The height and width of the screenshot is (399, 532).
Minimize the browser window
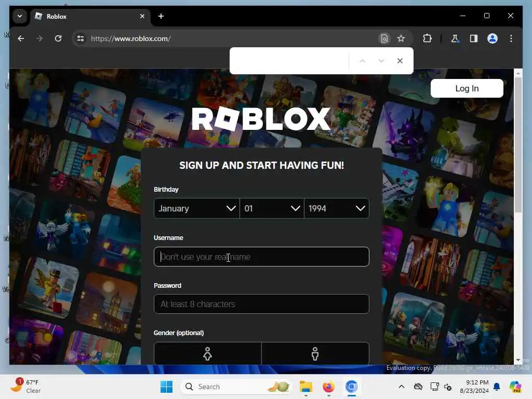463,16
